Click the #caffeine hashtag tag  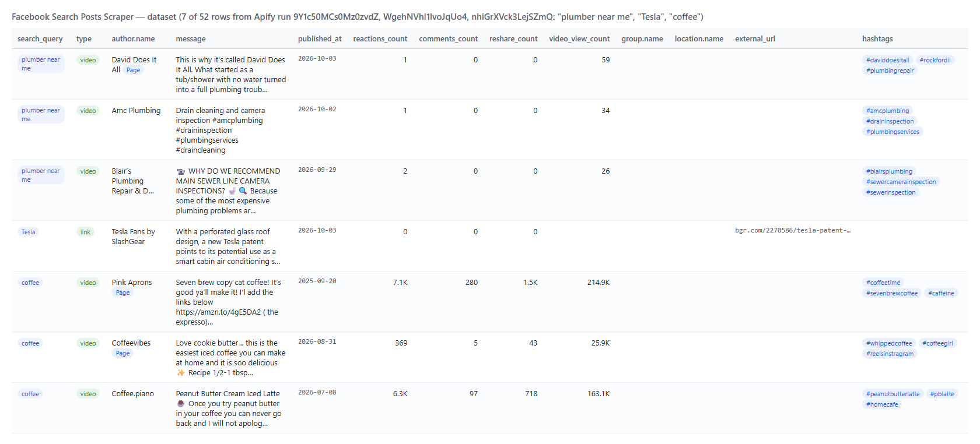pos(941,293)
